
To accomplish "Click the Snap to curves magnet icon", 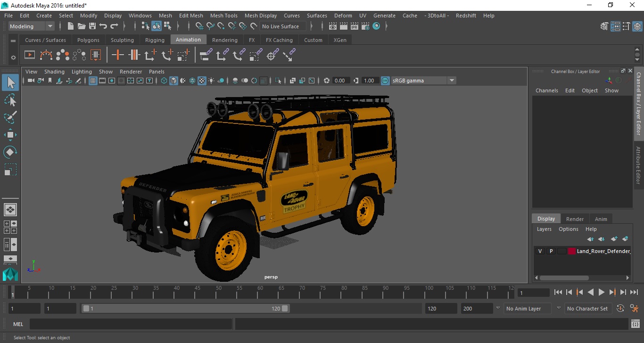I will click(210, 26).
